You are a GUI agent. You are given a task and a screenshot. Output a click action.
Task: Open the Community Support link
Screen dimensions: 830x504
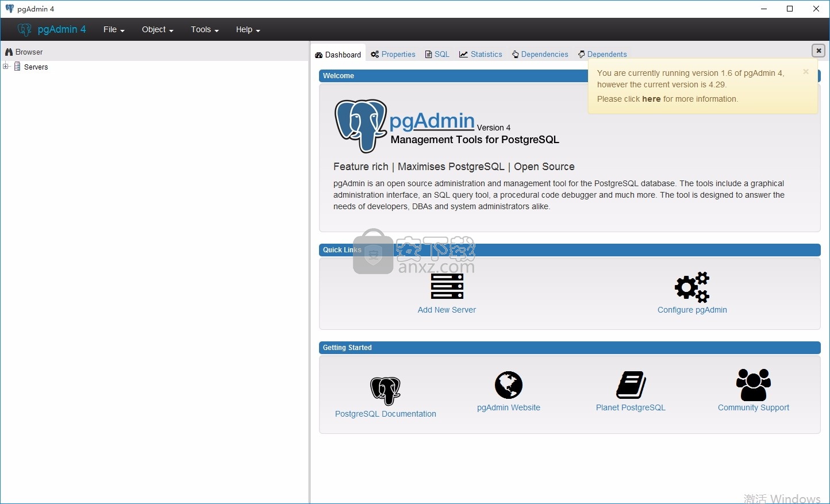pyautogui.click(x=754, y=407)
